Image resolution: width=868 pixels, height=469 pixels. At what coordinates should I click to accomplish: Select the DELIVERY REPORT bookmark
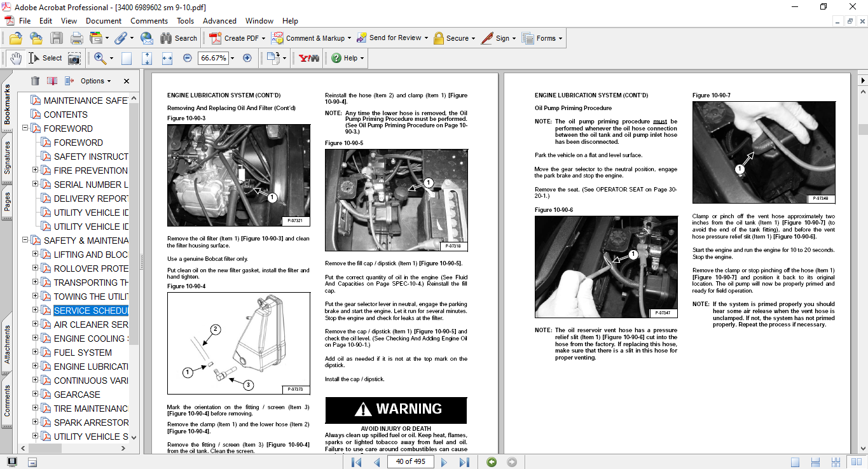pyautogui.click(x=91, y=199)
